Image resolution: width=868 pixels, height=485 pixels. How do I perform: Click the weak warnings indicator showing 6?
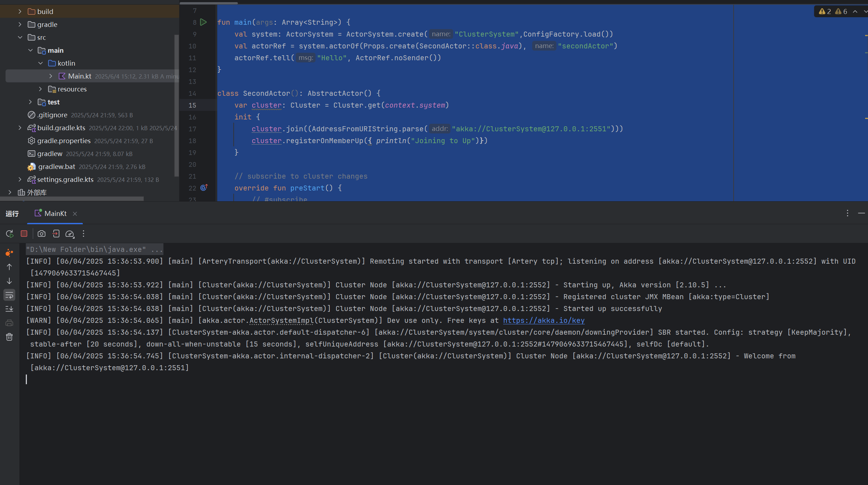point(841,11)
